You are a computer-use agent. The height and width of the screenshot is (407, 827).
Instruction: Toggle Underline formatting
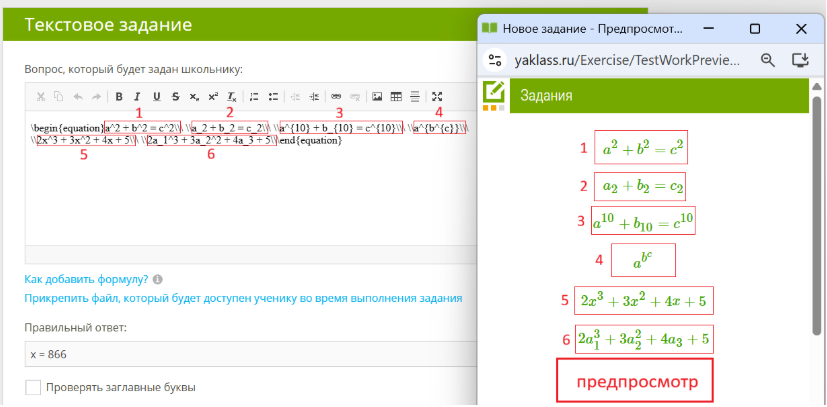click(156, 96)
